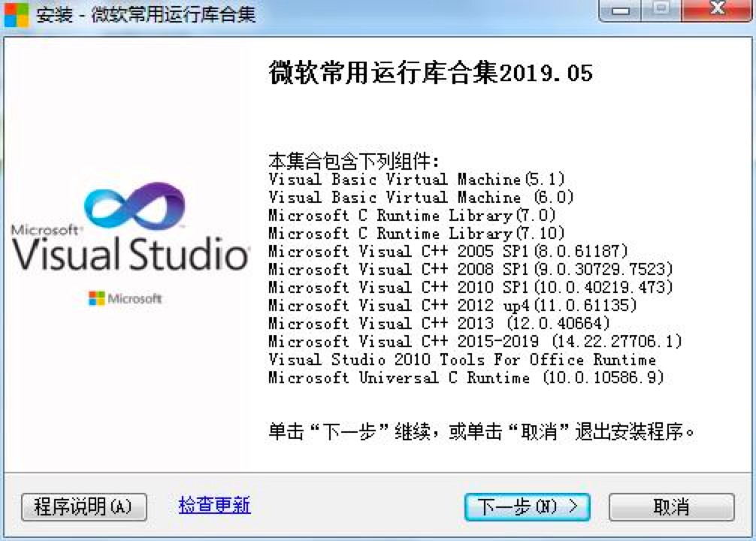Click Visual C++ 2010 SP1(10.0.40219.473) line

click(x=470, y=287)
